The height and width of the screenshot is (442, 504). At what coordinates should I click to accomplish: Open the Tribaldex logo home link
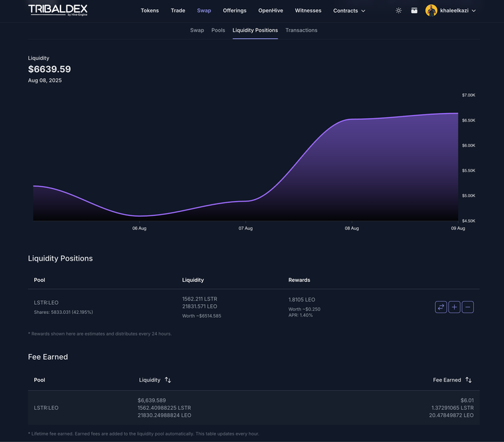[x=58, y=11]
